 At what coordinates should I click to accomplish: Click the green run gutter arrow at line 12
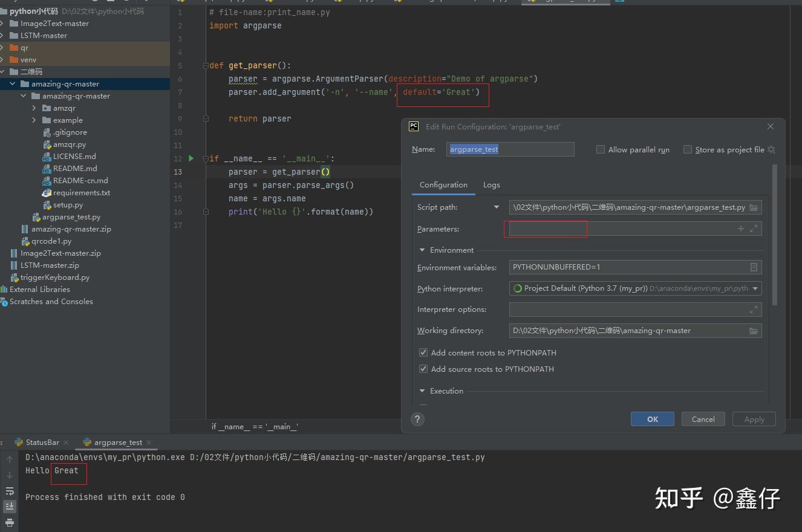[x=191, y=158]
